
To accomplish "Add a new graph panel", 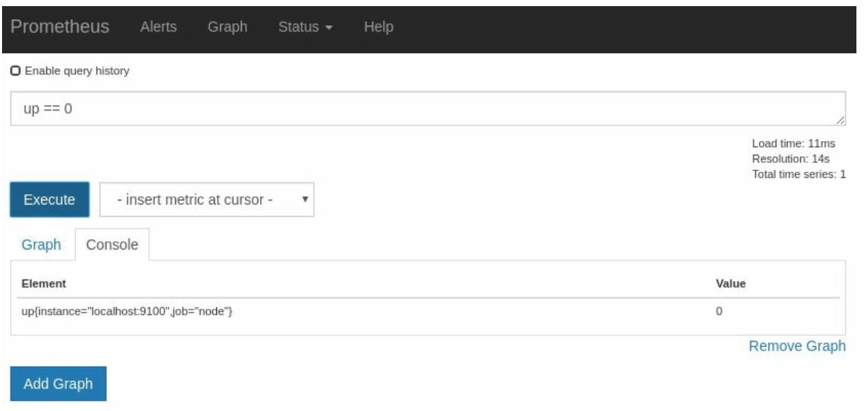I will coord(58,384).
